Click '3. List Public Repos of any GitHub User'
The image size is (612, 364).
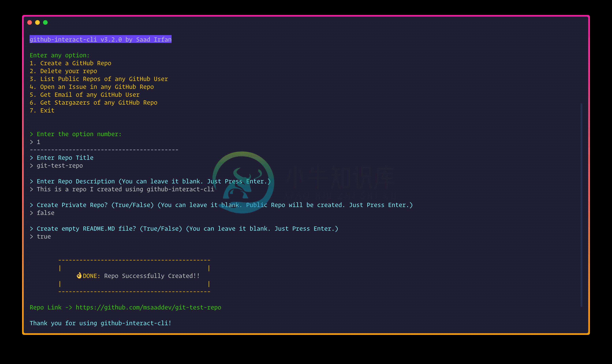[x=99, y=79]
